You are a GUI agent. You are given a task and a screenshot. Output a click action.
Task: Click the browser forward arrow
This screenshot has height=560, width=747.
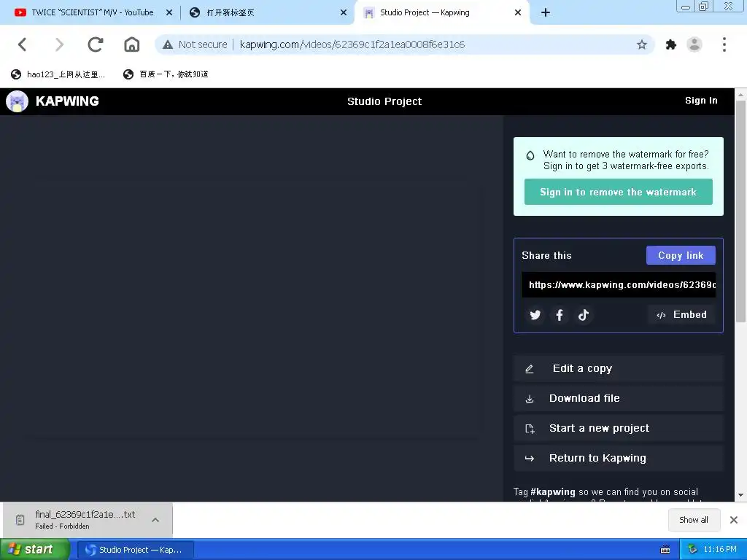coord(59,44)
